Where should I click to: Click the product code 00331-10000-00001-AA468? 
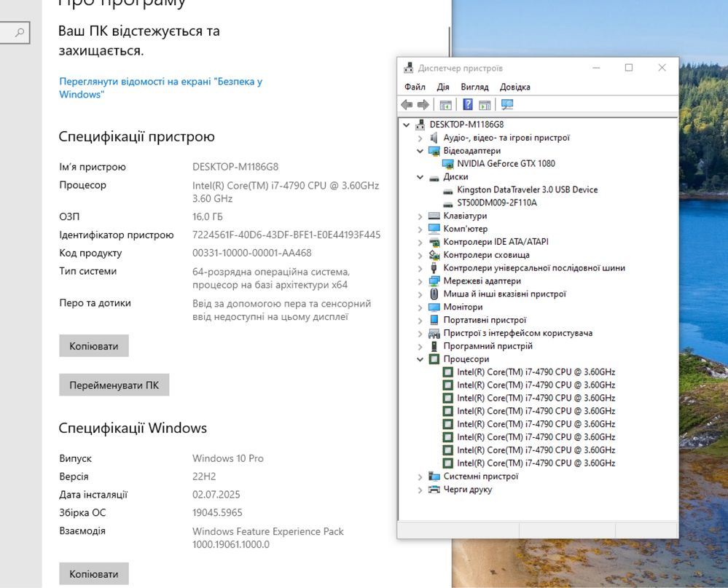(252, 253)
